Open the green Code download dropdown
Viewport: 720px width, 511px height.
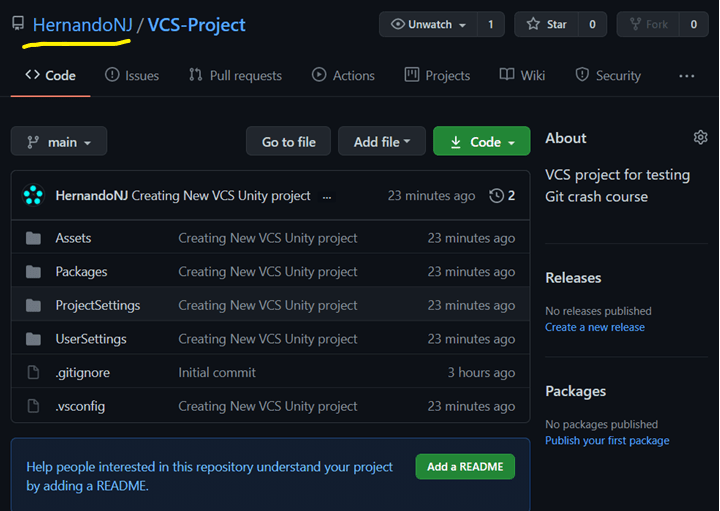pyautogui.click(x=482, y=141)
